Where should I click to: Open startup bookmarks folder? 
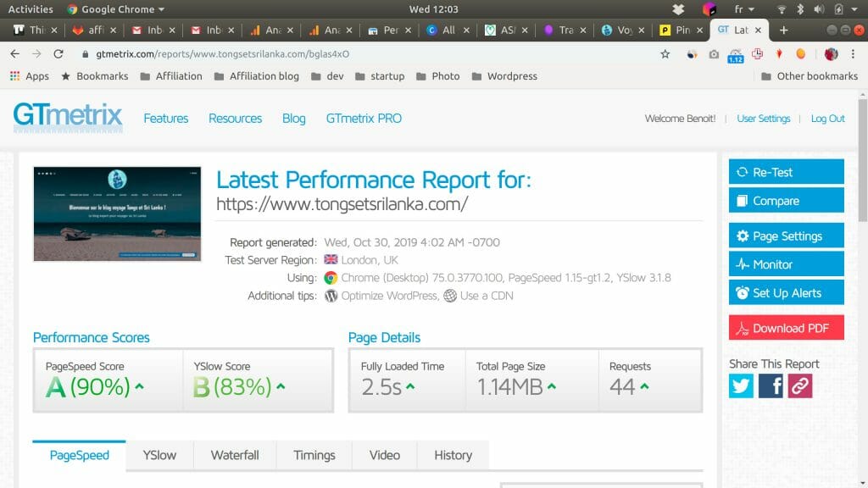[380, 76]
